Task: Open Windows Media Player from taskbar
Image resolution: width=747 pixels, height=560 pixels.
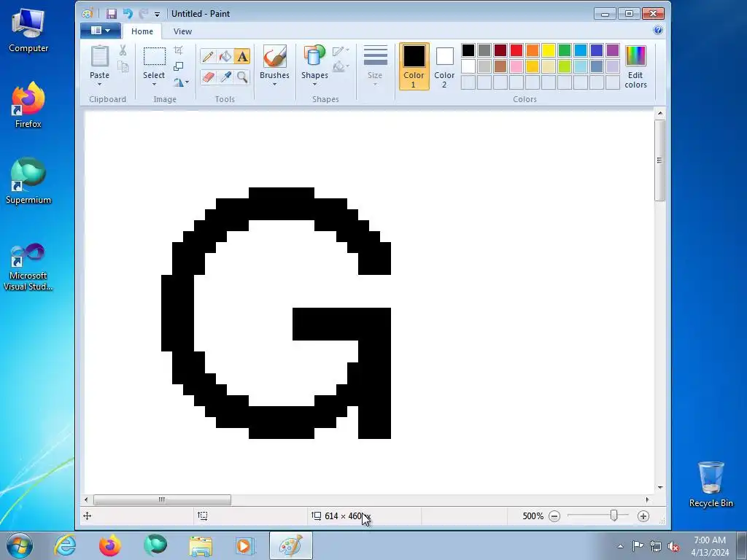Action: coord(245,545)
